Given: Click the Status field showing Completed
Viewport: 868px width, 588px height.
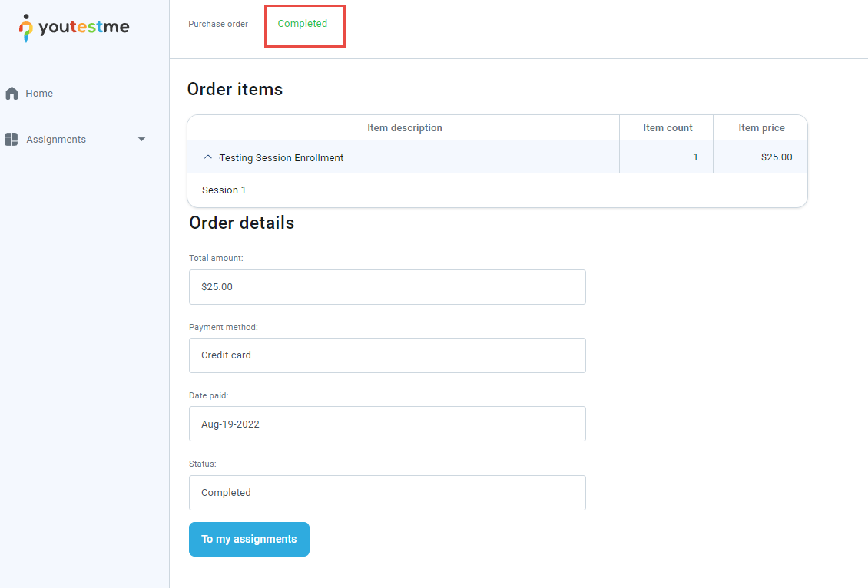Looking at the screenshot, I should (387, 493).
